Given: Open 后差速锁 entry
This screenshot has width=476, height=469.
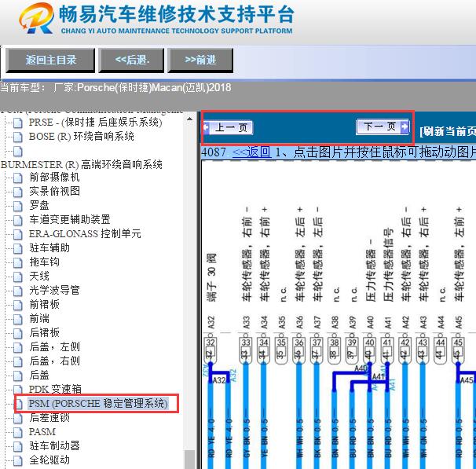Looking at the screenshot, I should click(49, 418).
